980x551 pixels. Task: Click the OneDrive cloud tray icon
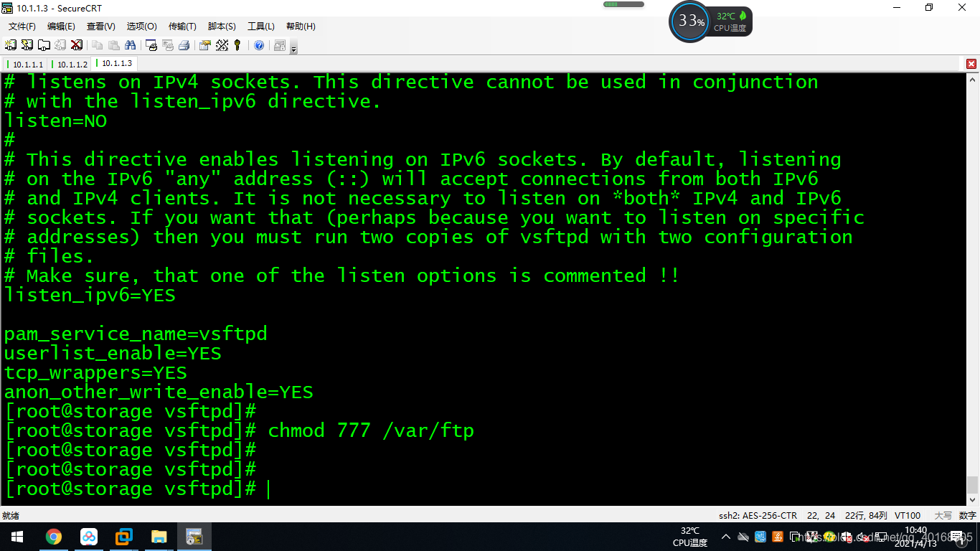tap(743, 537)
